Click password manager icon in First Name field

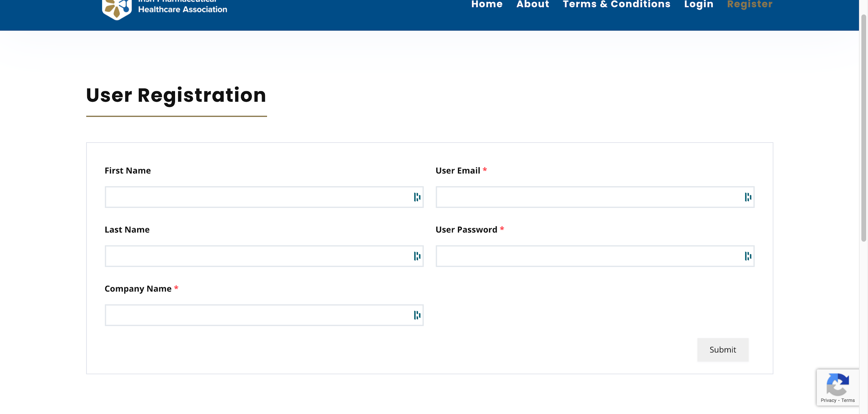(417, 197)
